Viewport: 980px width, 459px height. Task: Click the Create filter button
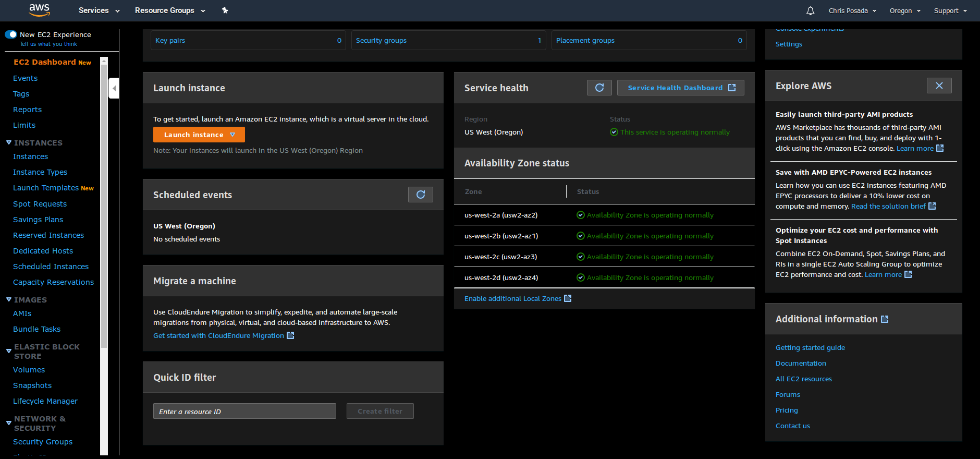pos(380,411)
